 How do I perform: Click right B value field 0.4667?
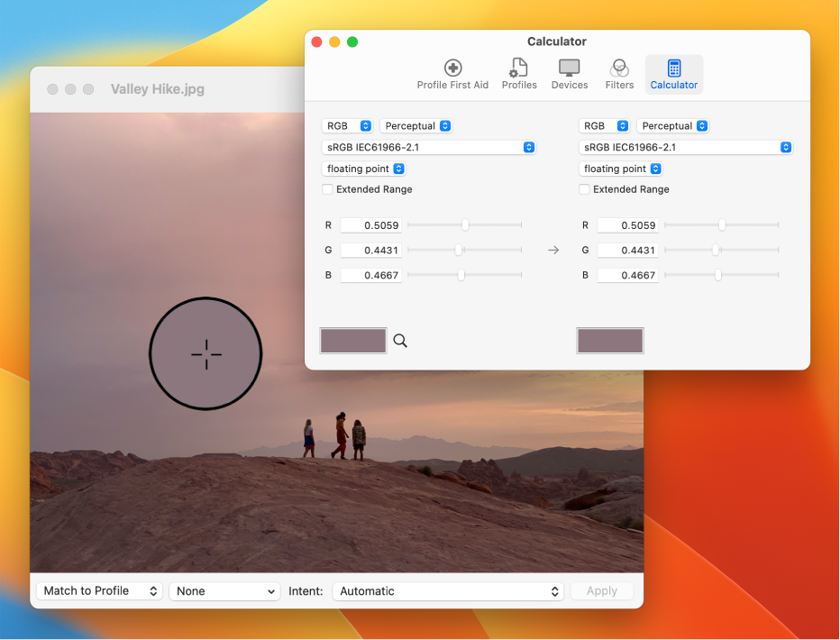(x=628, y=275)
